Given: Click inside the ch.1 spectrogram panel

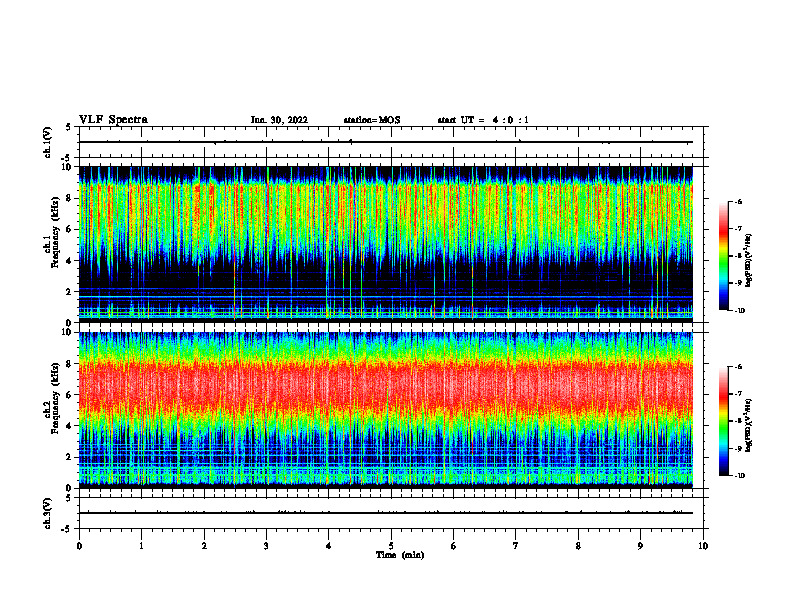Looking at the screenshot, I should point(386,244).
